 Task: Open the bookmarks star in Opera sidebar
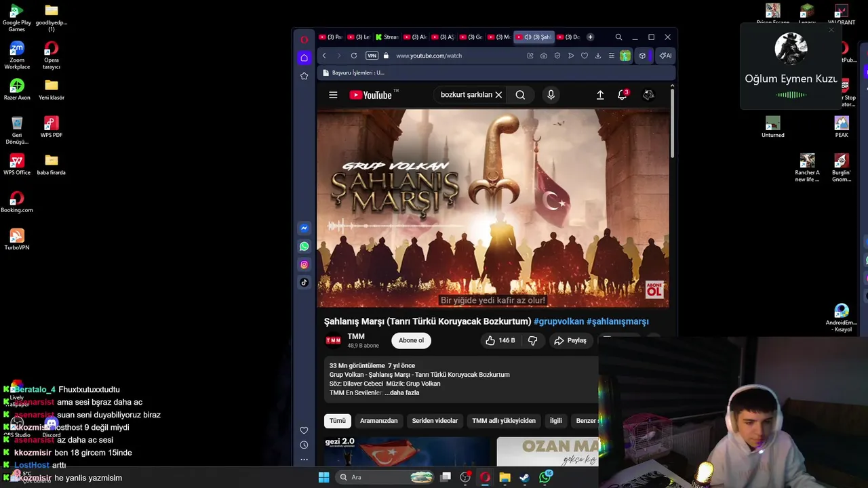pos(304,76)
